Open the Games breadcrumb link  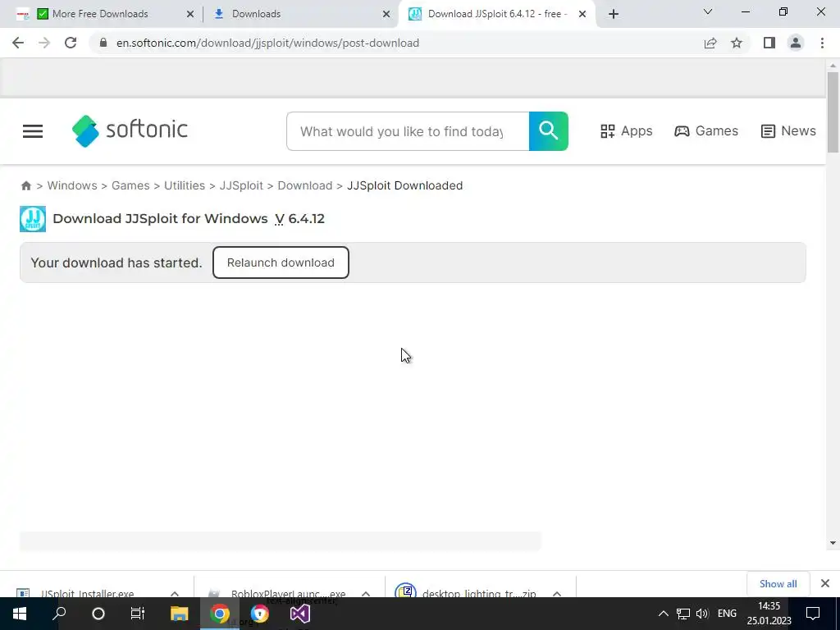tap(130, 185)
